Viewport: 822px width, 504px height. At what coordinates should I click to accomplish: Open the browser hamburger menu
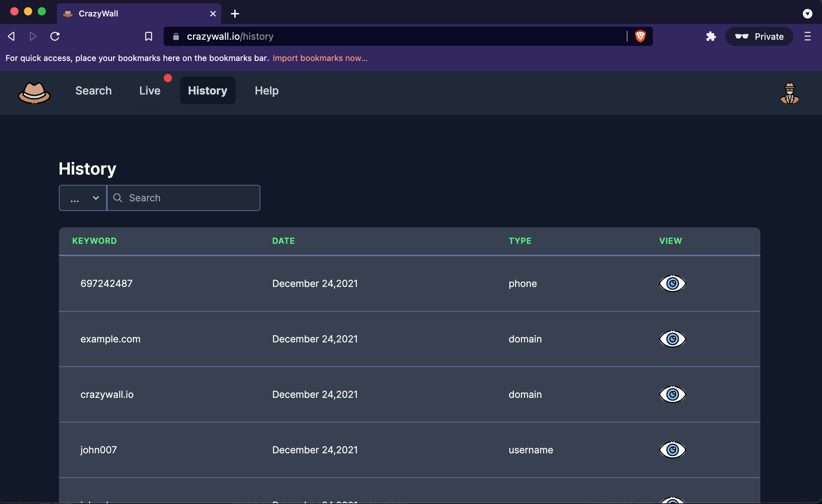(807, 36)
